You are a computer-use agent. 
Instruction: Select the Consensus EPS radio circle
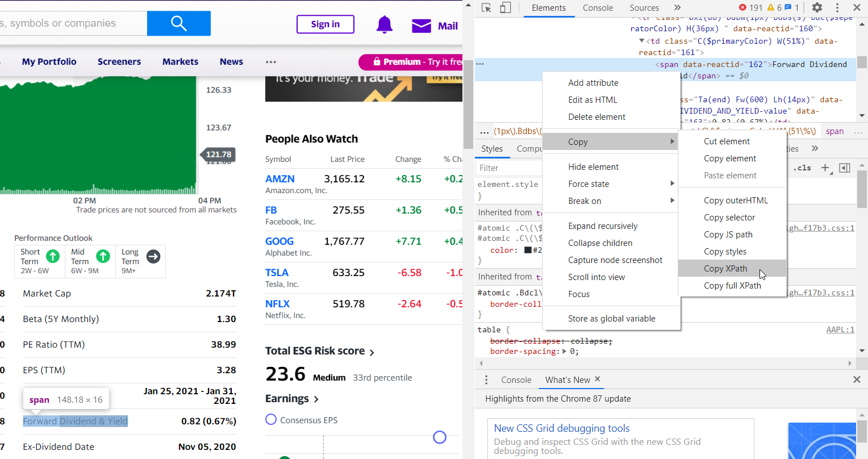pos(271,419)
